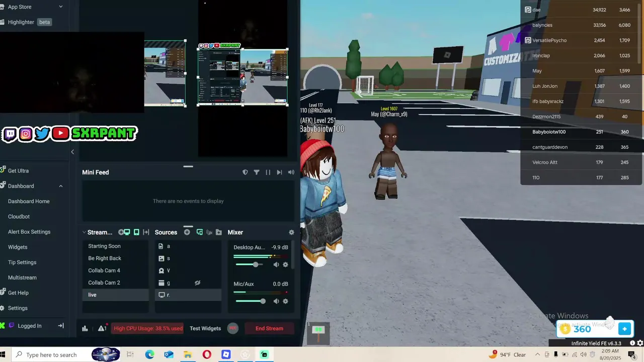Open Multistream page
This screenshot has height=362, width=644.
22,278
